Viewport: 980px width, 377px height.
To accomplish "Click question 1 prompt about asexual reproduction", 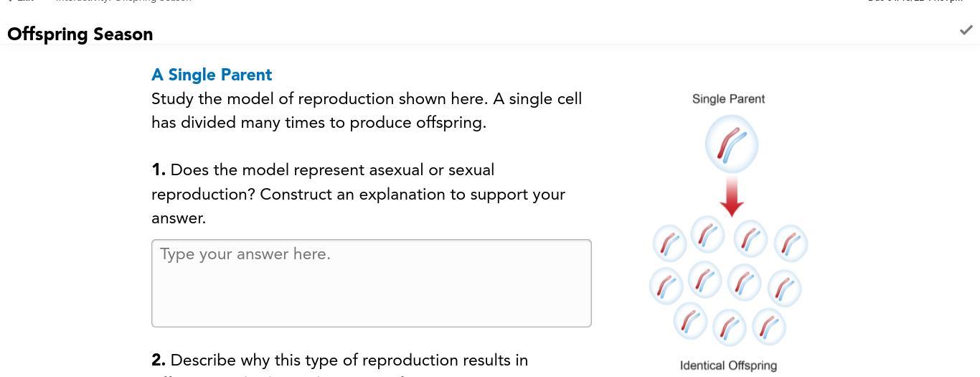I will point(359,194).
